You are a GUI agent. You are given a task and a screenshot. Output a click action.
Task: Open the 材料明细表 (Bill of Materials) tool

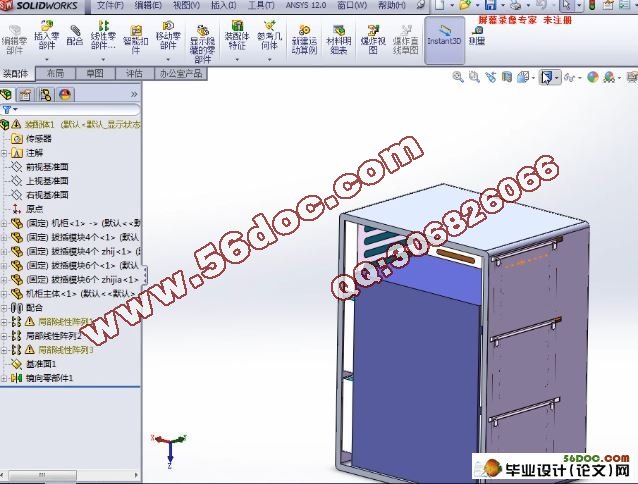(x=339, y=40)
